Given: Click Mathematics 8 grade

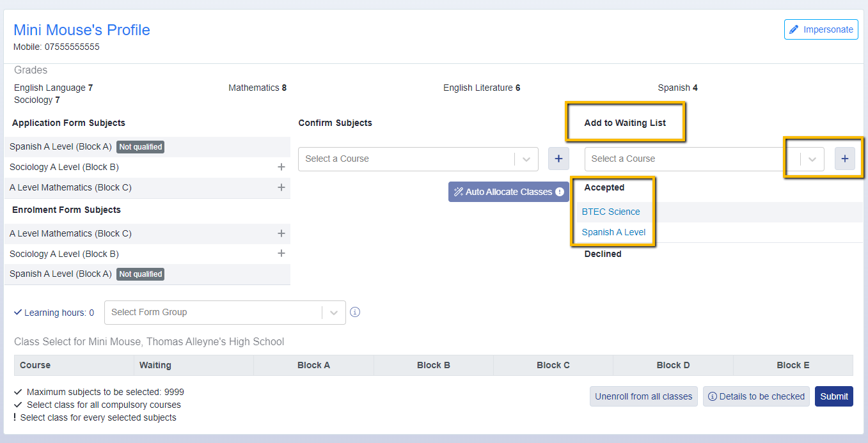Looking at the screenshot, I should 257,88.
